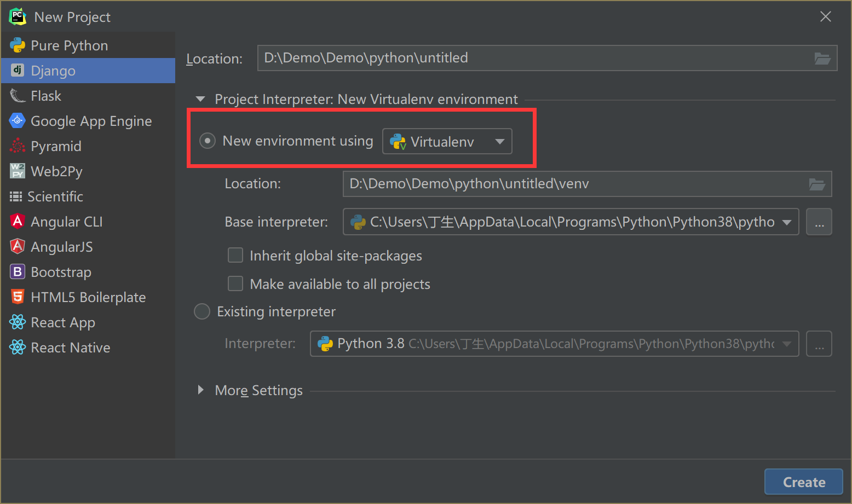The image size is (852, 504).
Task: Choose AngularJS project type
Action: click(88, 247)
